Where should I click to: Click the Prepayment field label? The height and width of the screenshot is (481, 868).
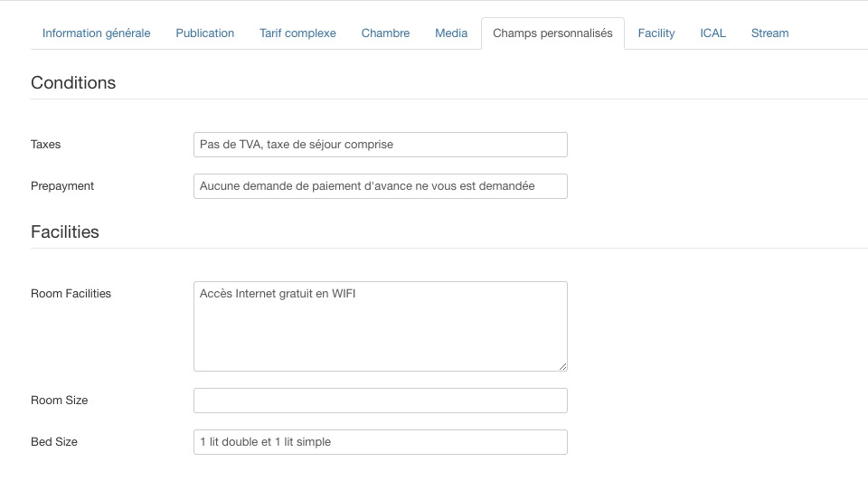62,186
